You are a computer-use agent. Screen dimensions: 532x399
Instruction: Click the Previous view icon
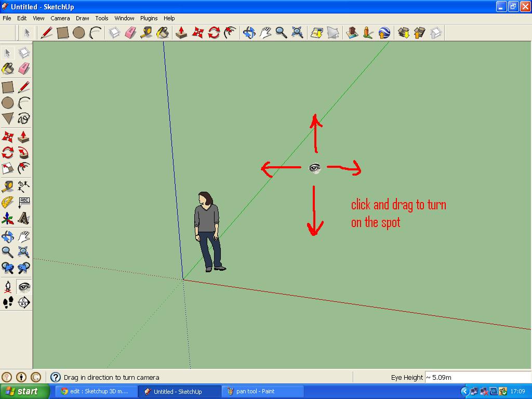click(8, 268)
